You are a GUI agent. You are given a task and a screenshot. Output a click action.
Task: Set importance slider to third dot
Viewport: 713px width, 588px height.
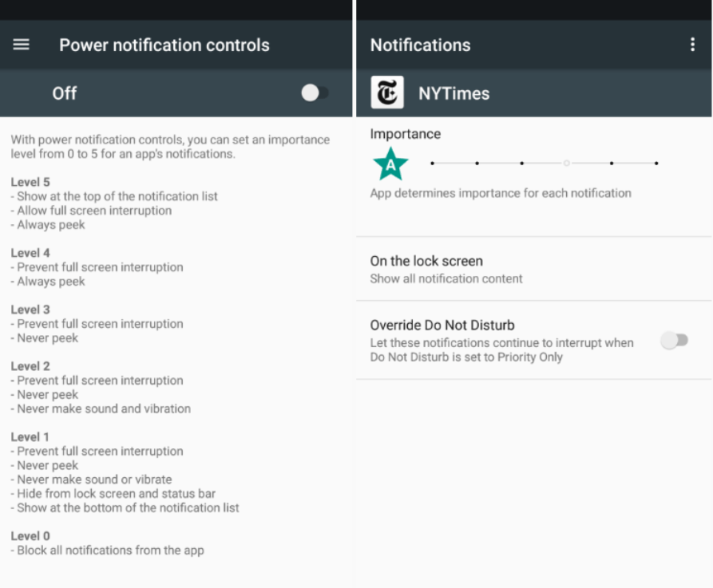tap(521, 164)
